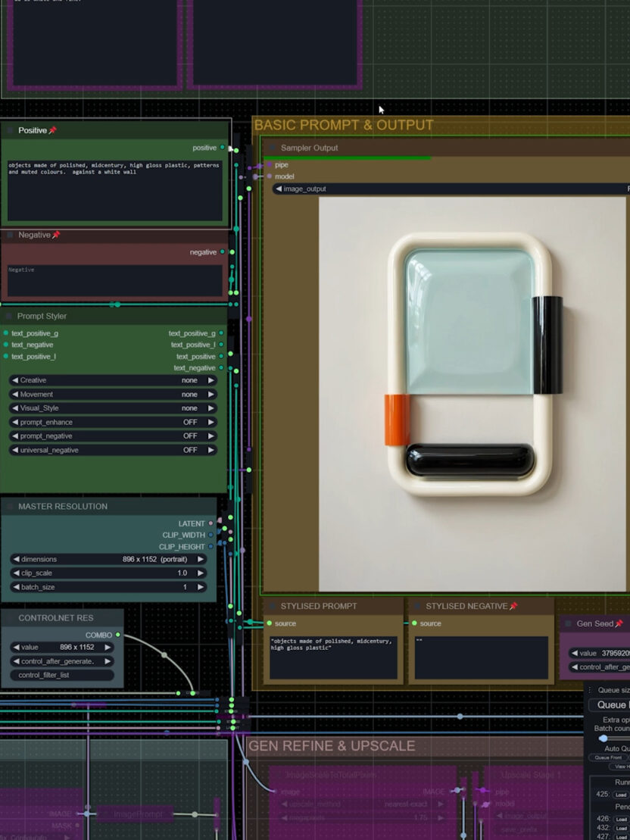Click the STYLISED NEGATIVE pin icon
Viewport: 630px width, 840px height.
pos(513,606)
